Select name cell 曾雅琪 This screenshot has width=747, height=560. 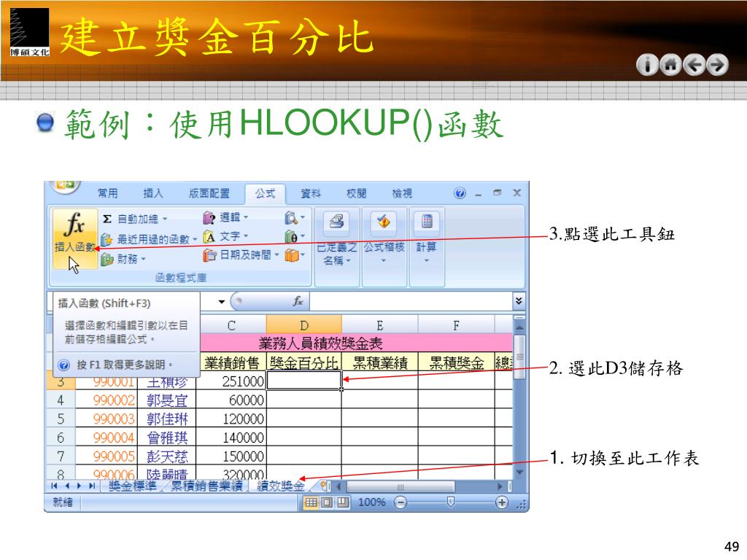(167, 437)
